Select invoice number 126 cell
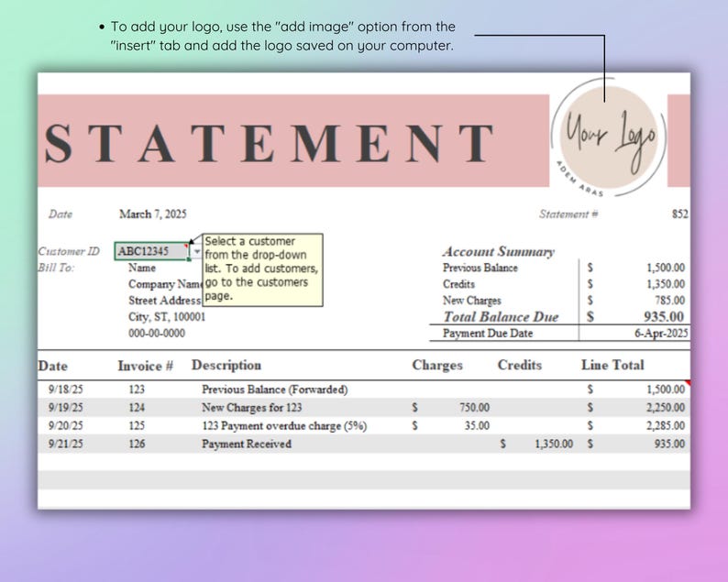The image size is (728, 582). point(137,444)
